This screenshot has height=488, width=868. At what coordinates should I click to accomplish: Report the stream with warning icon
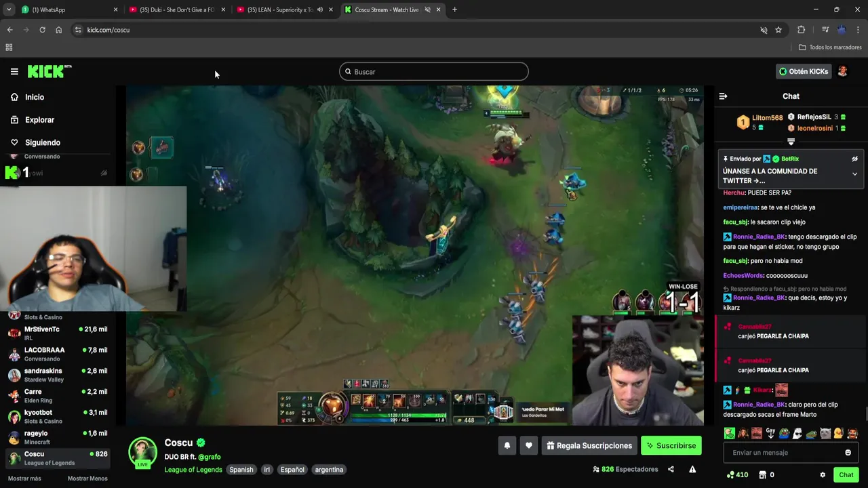point(692,469)
